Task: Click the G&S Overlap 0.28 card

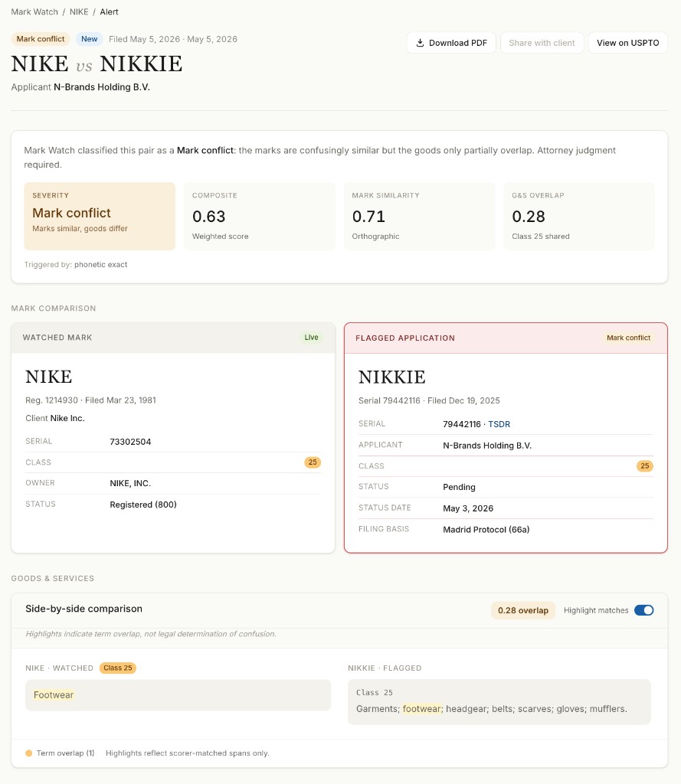Action: pos(579,216)
